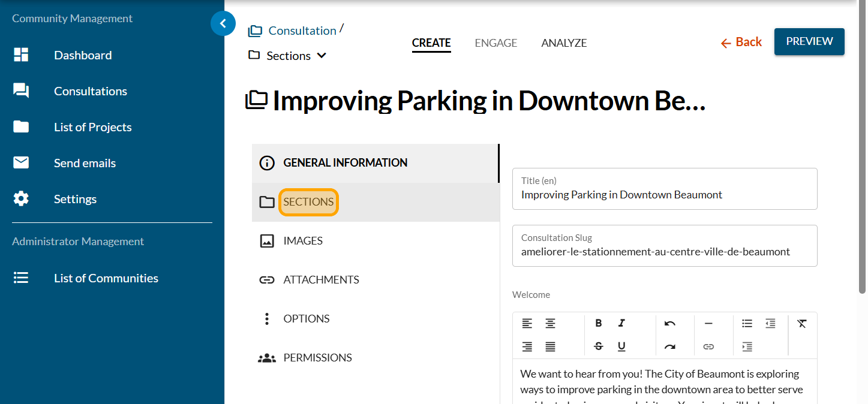868x404 pixels.
Task: Switch to the ENGAGE tab
Action: (x=495, y=43)
